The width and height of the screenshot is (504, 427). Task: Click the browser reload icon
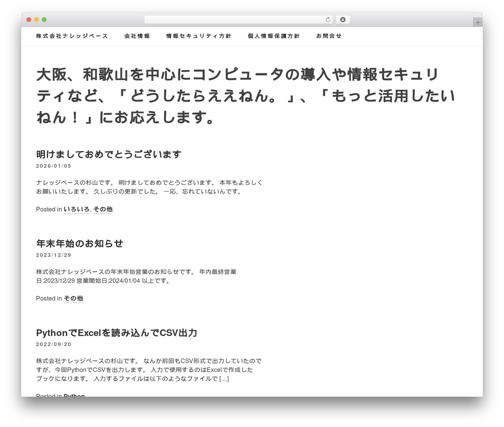[x=328, y=20]
